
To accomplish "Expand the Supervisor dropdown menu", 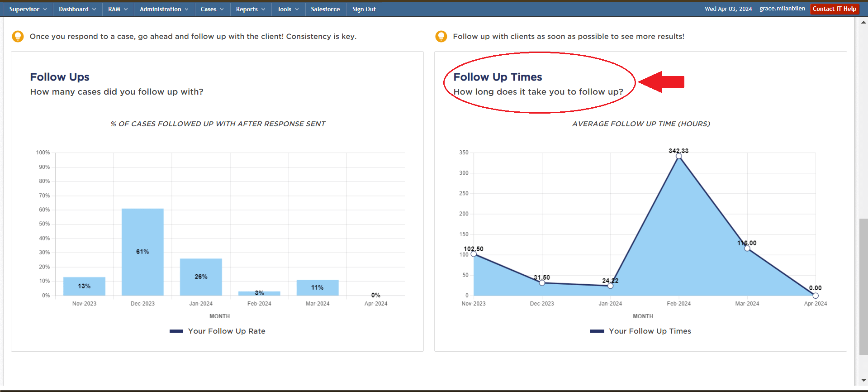I will click(x=28, y=9).
